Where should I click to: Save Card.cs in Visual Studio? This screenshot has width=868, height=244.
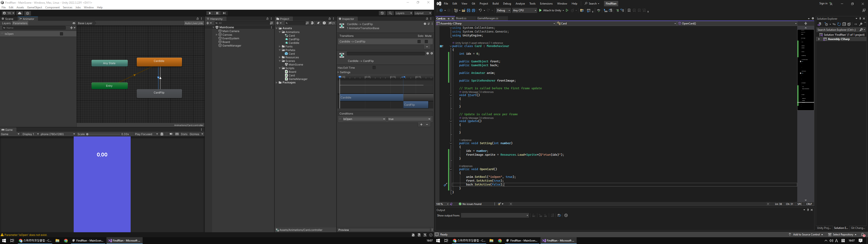point(468,10)
